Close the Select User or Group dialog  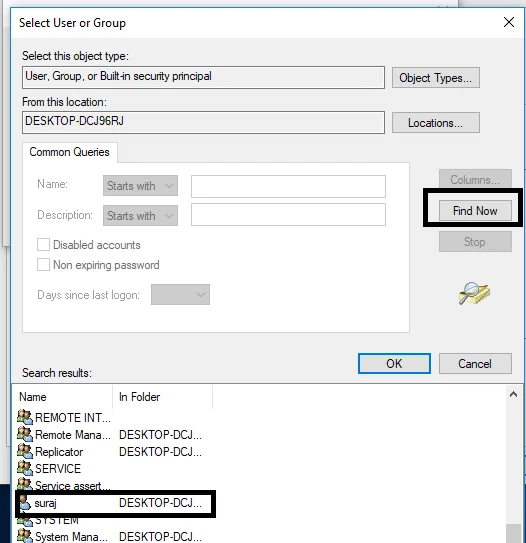pos(509,22)
